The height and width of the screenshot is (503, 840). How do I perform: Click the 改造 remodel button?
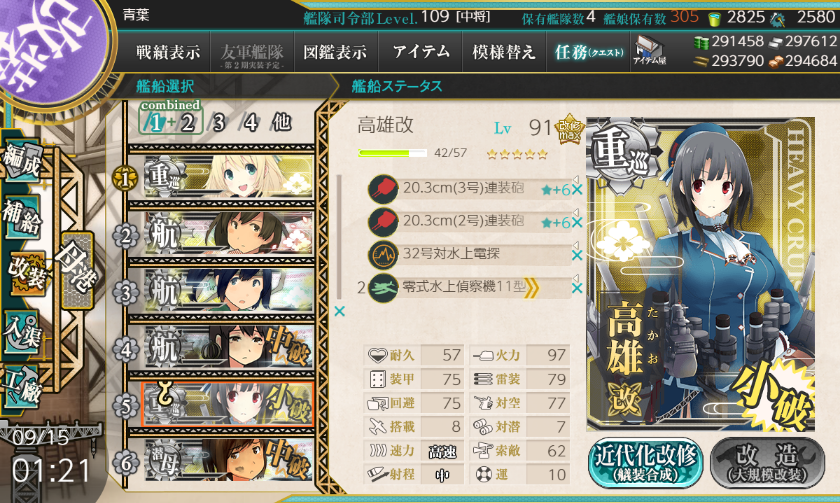(x=768, y=463)
